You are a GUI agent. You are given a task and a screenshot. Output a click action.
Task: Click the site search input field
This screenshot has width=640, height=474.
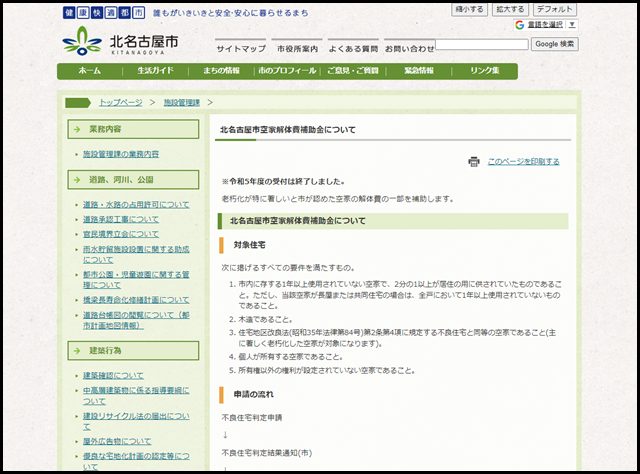click(x=481, y=45)
